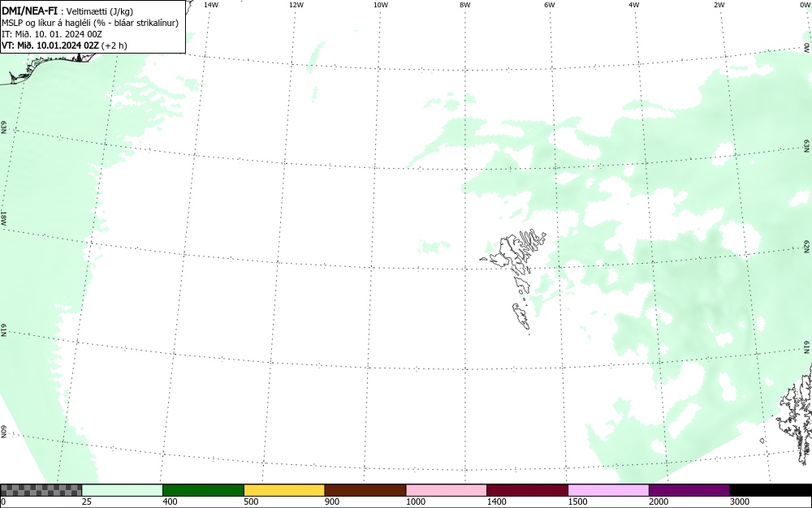Click the "12W" longitude label
The image size is (812, 508).
296,5
